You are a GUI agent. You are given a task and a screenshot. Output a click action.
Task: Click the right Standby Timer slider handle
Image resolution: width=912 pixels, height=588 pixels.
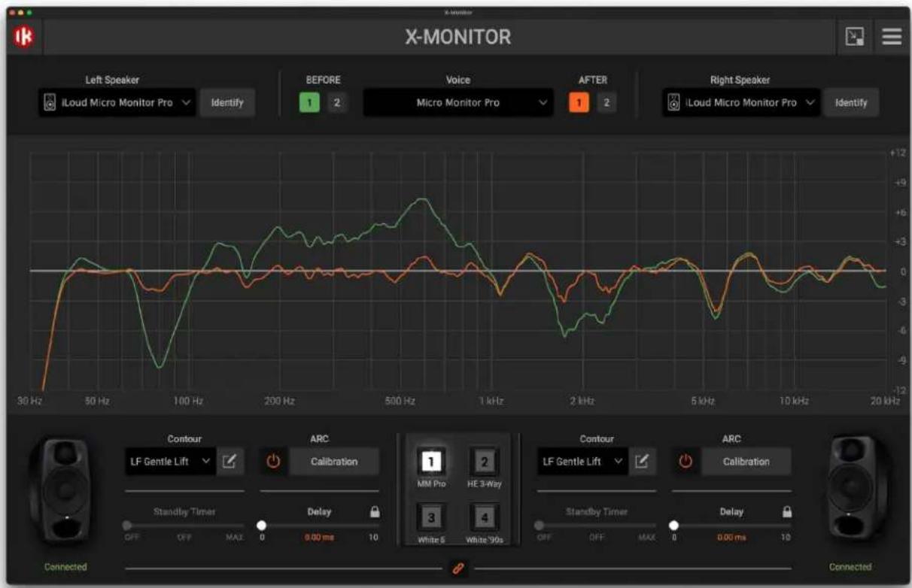[539, 526]
